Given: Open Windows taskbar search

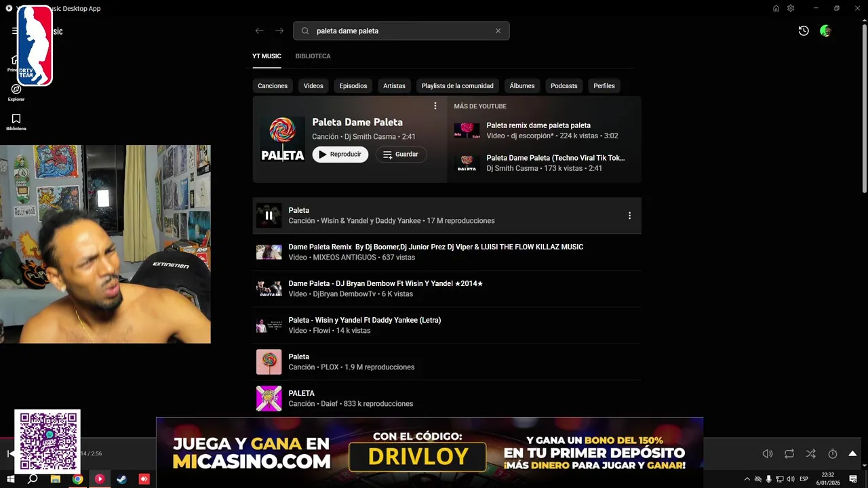Looking at the screenshot, I should pyautogui.click(x=33, y=479).
